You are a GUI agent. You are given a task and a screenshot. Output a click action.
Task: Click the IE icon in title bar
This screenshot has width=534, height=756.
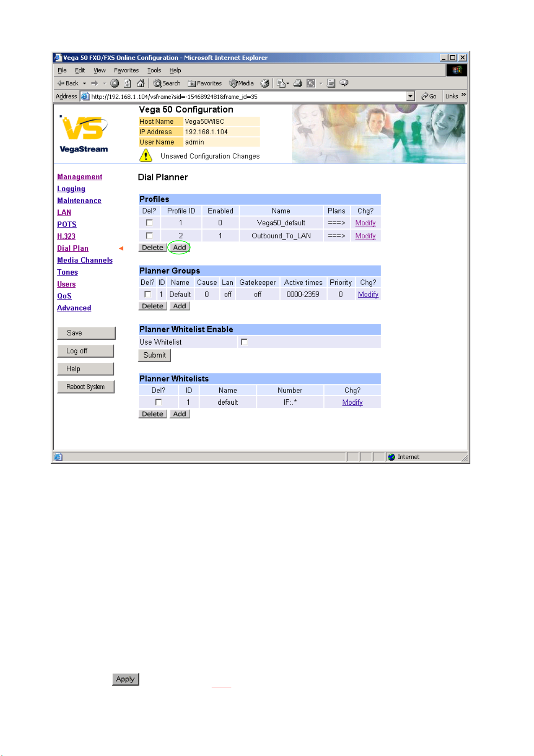pyautogui.click(x=57, y=57)
